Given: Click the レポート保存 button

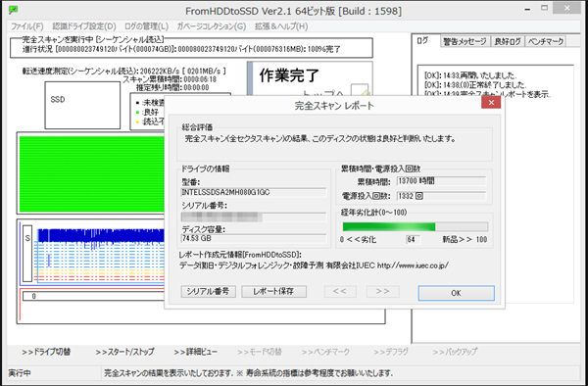Looking at the screenshot, I should pyautogui.click(x=273, y=292).
